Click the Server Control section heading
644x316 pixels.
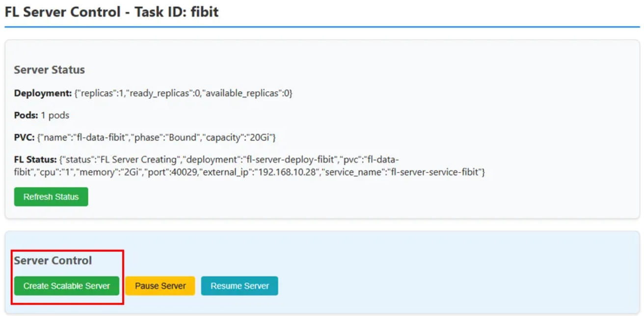(x=53, y=260)
